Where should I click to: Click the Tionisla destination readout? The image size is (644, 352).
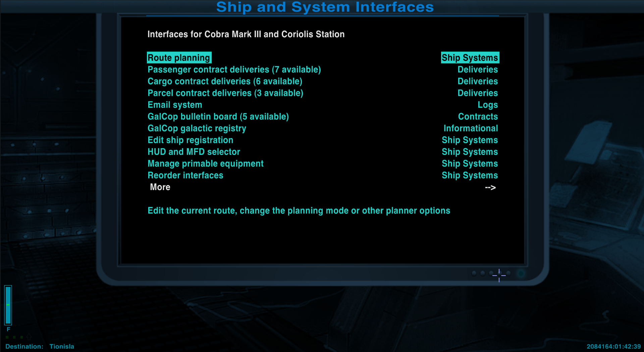point(62,346)
